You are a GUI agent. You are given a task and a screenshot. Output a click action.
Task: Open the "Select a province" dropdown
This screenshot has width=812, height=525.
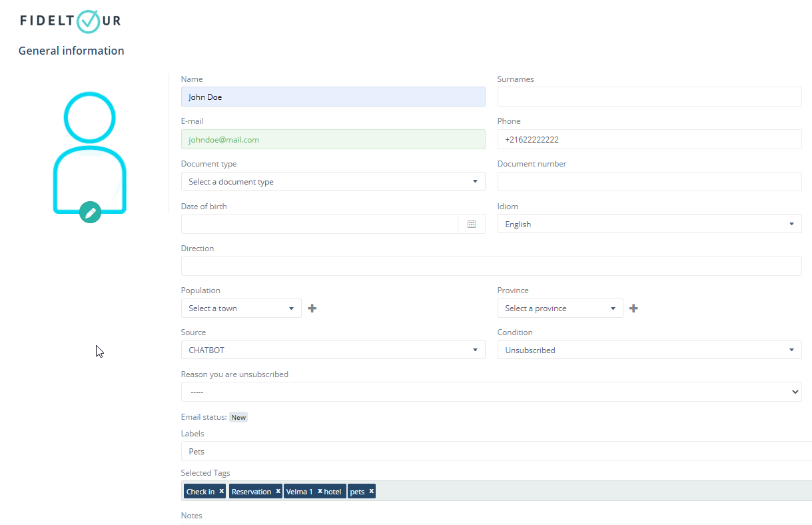coord(560,308)
